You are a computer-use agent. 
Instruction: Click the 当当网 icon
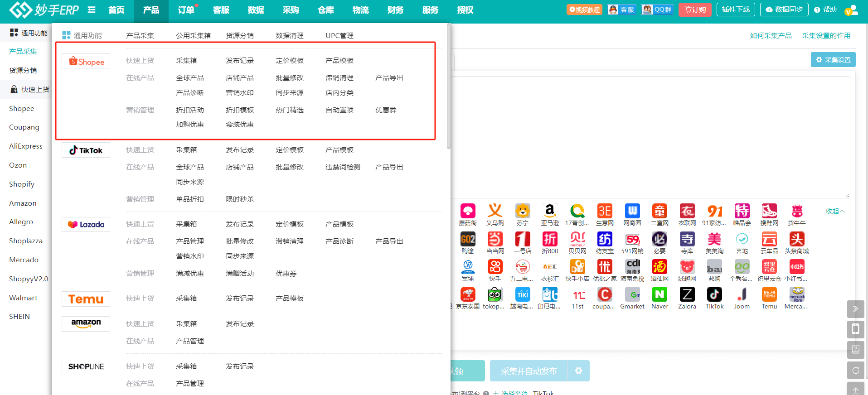(x=495, y=239)
